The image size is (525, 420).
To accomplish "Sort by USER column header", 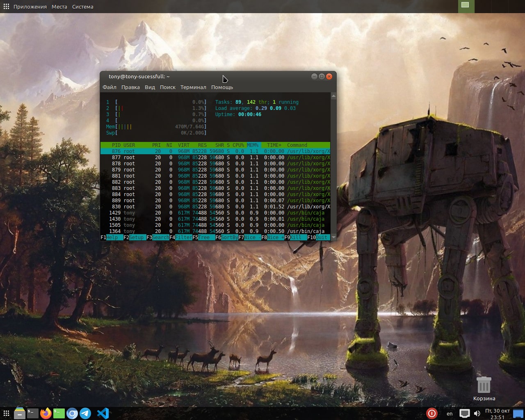I will click(129, 145).
